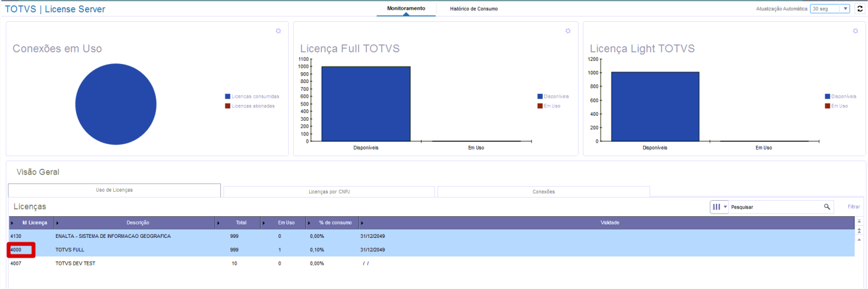Click the arrow left of Validade header

tap(362, 223)
